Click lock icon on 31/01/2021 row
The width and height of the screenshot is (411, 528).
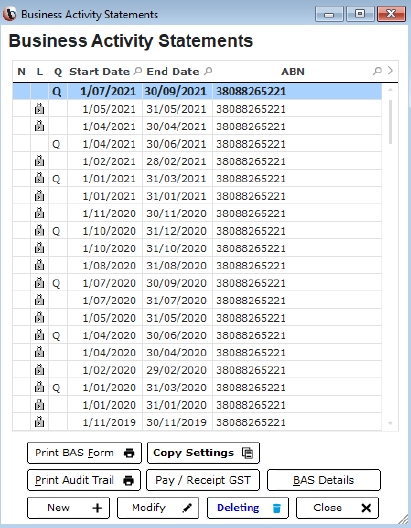(x=39, y=196)
